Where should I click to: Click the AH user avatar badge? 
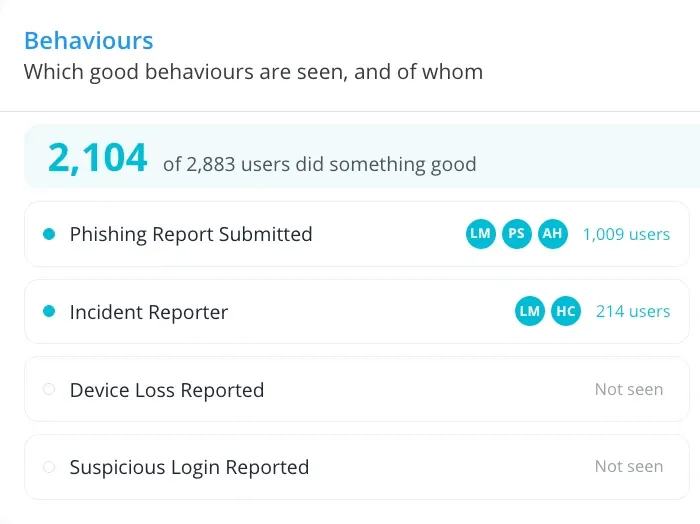pyautogui.click(x=553, y=233)
